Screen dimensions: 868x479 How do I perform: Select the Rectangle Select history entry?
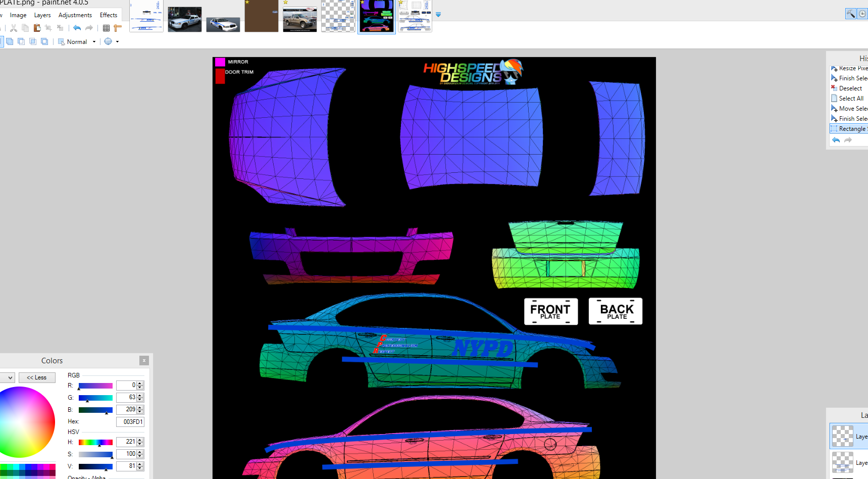tap(849, 129)
